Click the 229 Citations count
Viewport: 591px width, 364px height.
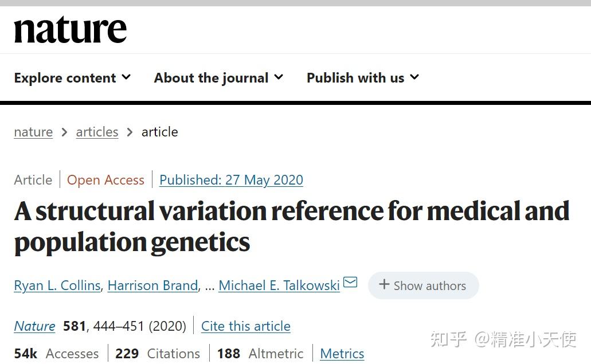[157, 354]
